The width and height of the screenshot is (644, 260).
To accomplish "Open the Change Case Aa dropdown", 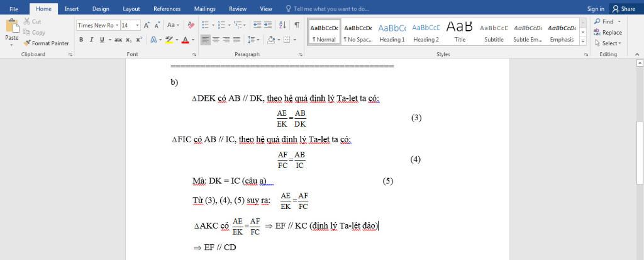I will (x=174, y=25).
